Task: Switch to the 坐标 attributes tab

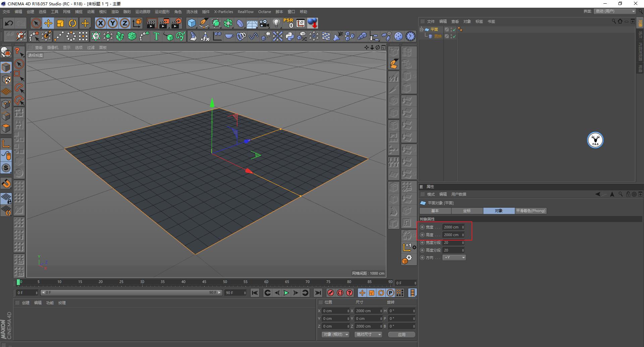Action: pyautogui.click(x=467, y=211)
